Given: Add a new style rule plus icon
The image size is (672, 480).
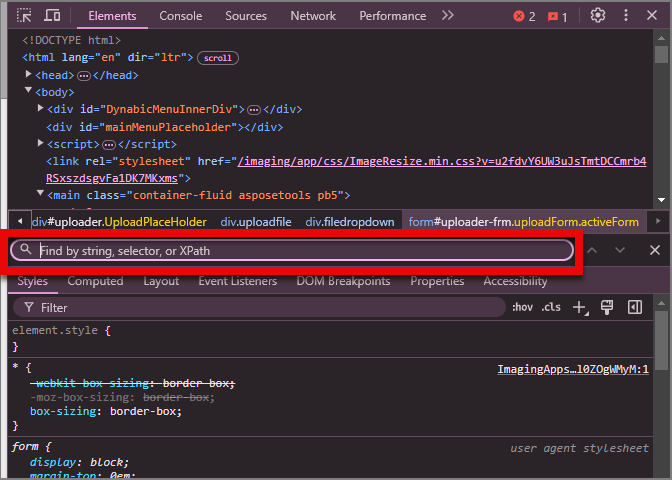Looking at the screenshot, I should [580, 307].
